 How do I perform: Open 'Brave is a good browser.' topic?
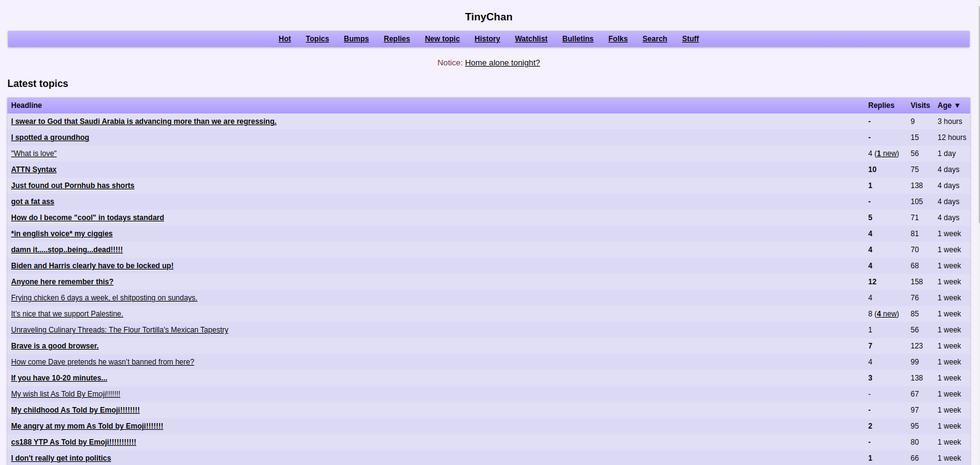point(55,346)
